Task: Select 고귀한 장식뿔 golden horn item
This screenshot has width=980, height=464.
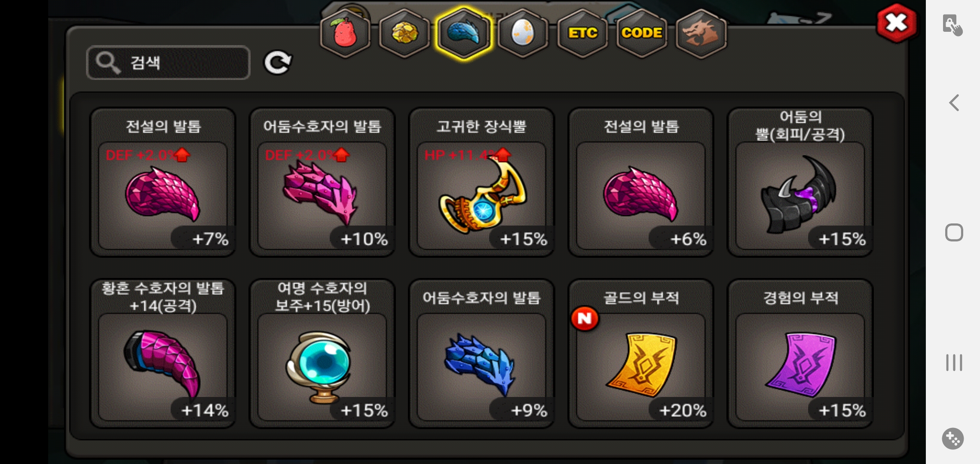Action: [481, 182]
